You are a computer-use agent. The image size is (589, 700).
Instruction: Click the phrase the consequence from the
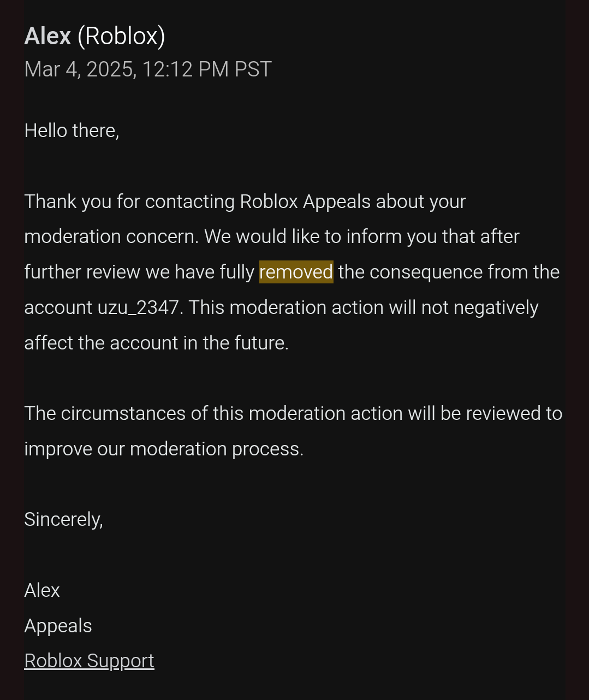(449, 272)
